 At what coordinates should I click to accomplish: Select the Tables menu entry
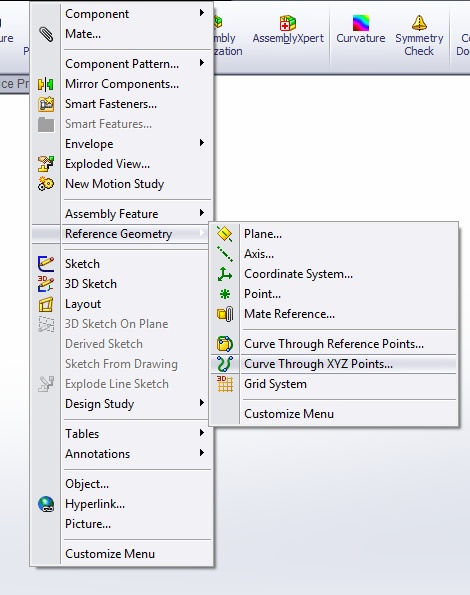point(122,434)
